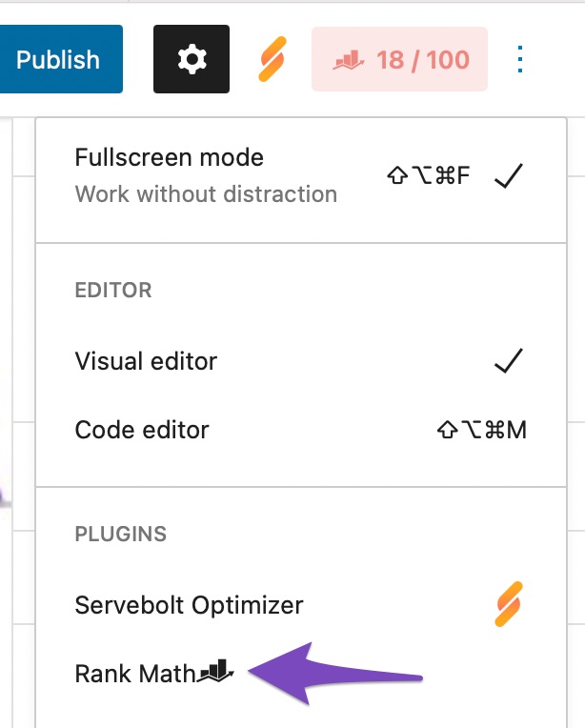Image resolution: width=585 pixels, height=728 pixels.
Task: Click the Code editor keyboard shortcut text
Action: pyautogui.click(x=481, y=430)
